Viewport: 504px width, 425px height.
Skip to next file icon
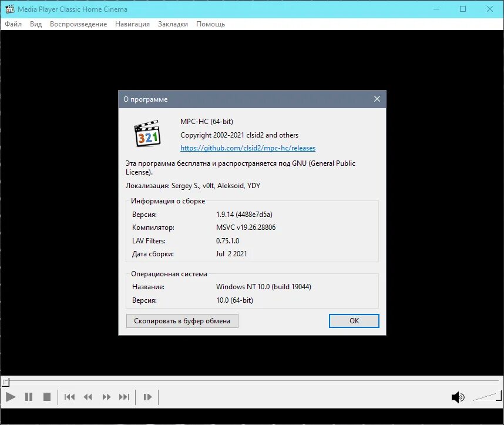[125, 397]
